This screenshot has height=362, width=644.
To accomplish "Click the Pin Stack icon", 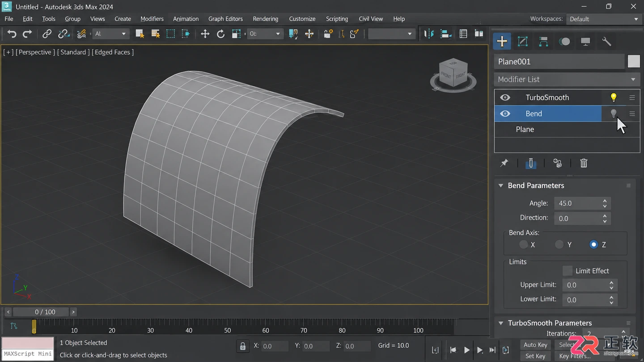I will (504, 163).
